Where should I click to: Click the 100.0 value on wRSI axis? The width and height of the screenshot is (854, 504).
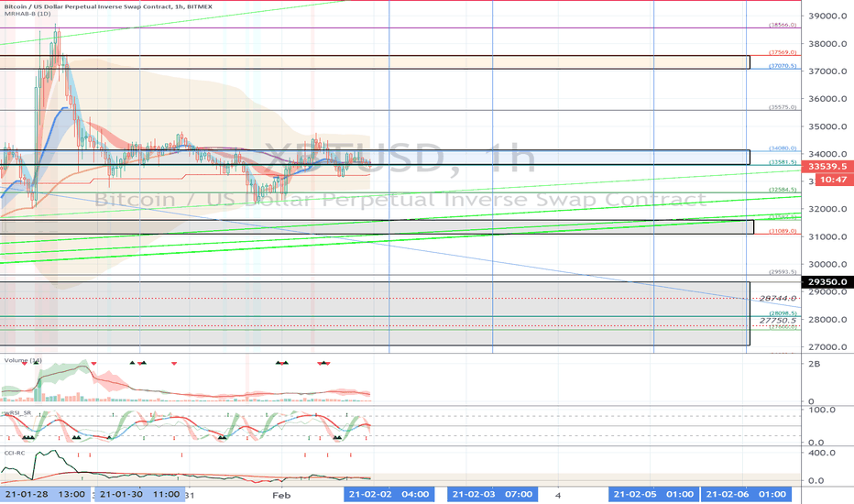822,410
